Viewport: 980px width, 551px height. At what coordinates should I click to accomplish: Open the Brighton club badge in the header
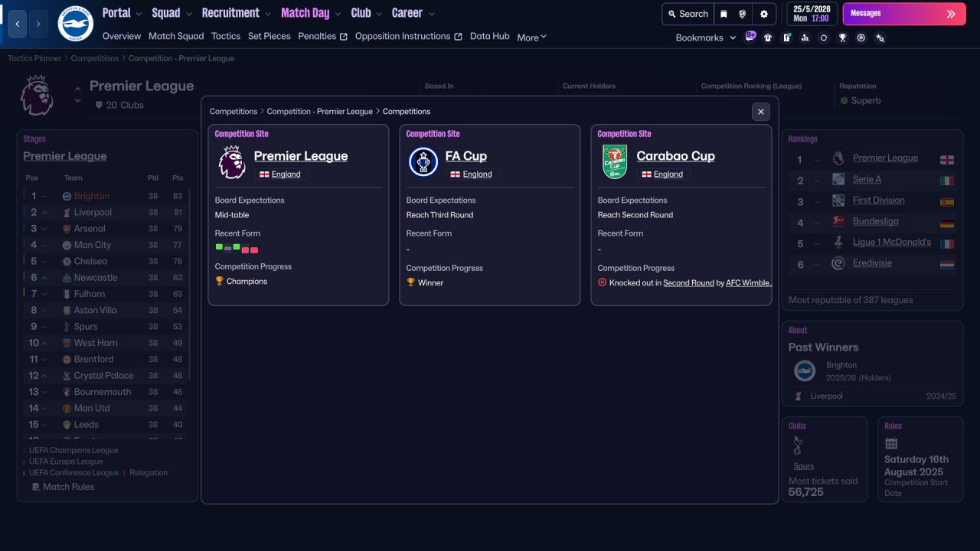coord(75,24)
